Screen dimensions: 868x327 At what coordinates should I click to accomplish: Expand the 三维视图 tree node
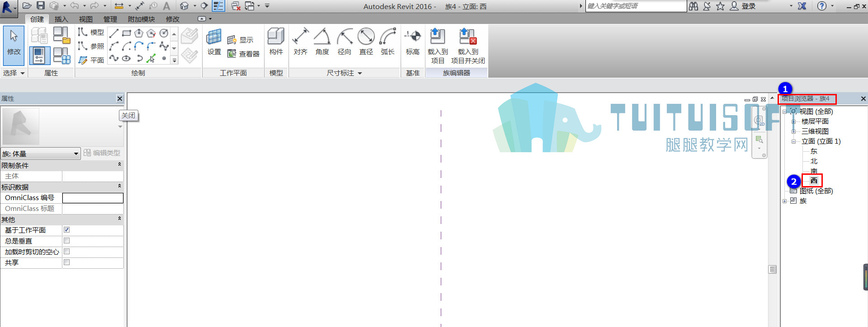[793, 131]
